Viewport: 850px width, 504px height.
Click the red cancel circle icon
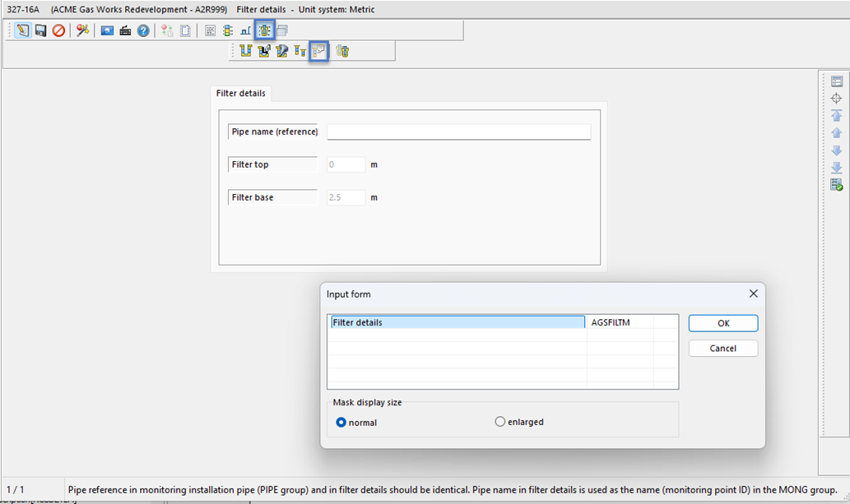coord(58,30)
